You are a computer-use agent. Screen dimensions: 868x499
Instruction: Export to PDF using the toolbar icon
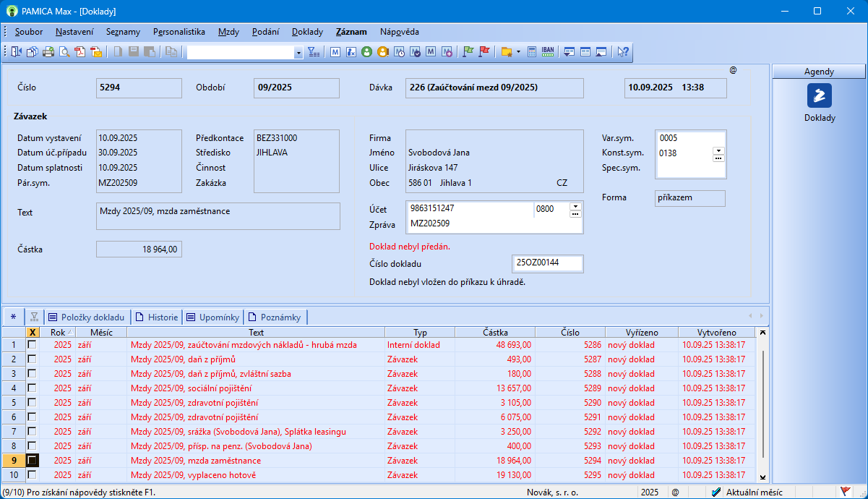pos(80,52)
